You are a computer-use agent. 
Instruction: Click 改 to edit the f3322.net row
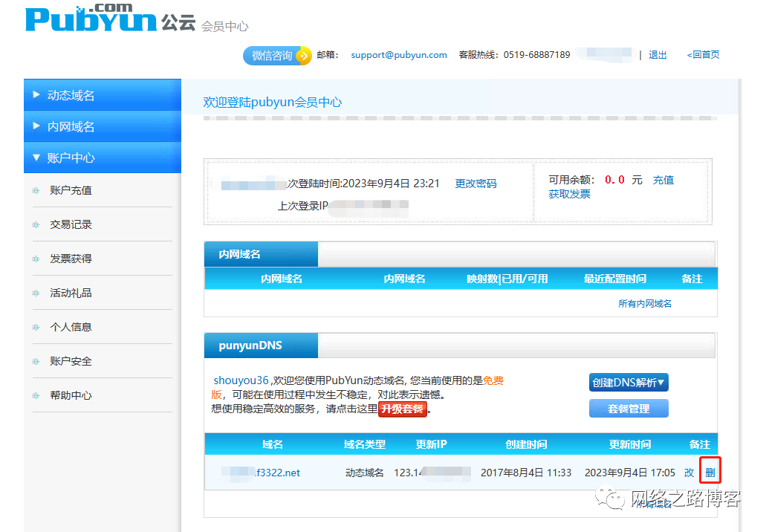pyautogui.click(x=689, y=473)
